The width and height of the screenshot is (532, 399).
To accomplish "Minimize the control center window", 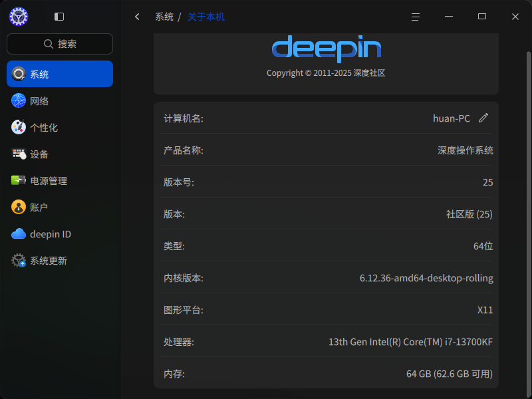I will 448,17.
